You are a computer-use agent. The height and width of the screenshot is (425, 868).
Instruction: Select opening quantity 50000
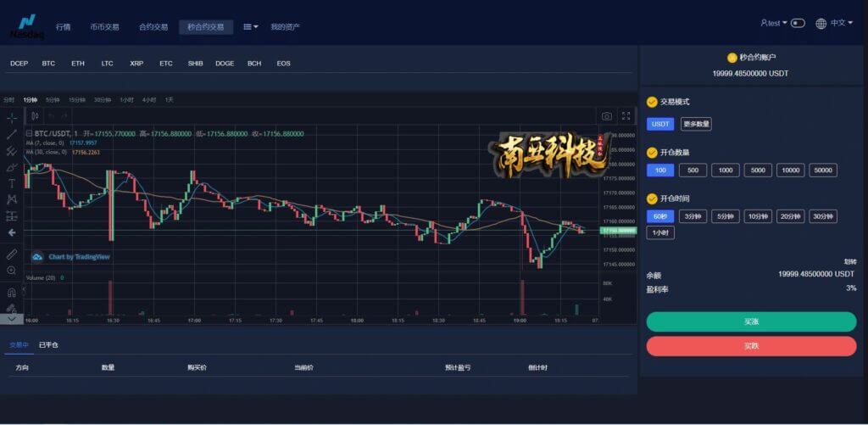(823, 171)
